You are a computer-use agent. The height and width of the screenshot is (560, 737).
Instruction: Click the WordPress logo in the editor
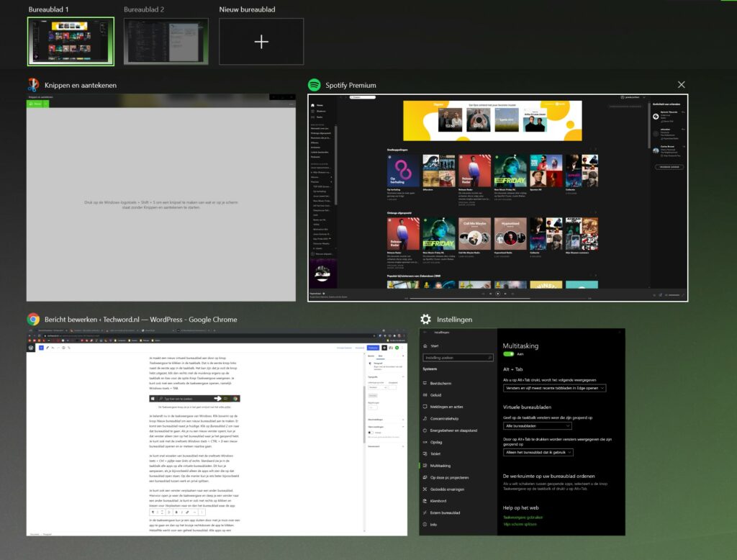pyautogui.click(x=31, y=348)
